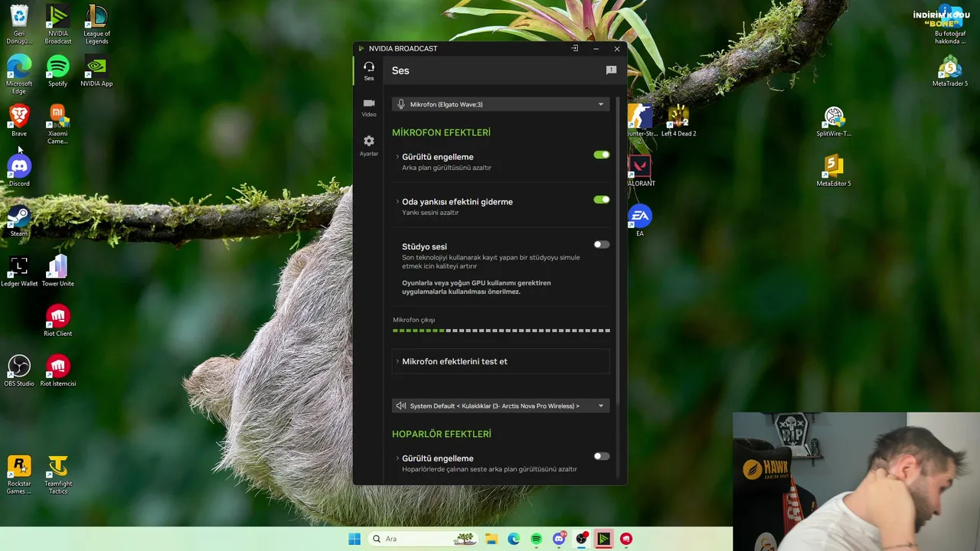Click the Mikrofon çıkışı level meter
Screen dimensions: 980x551
point(501,331)
